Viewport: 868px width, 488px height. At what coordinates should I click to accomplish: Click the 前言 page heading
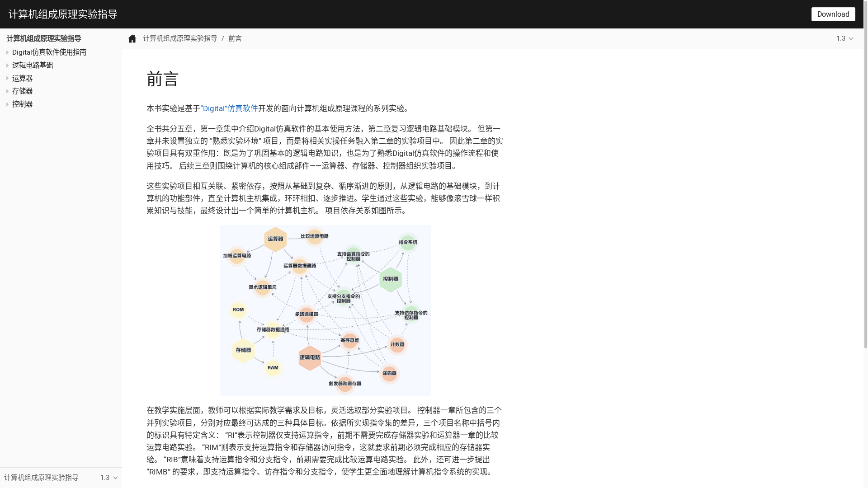[x=163, y=79]
